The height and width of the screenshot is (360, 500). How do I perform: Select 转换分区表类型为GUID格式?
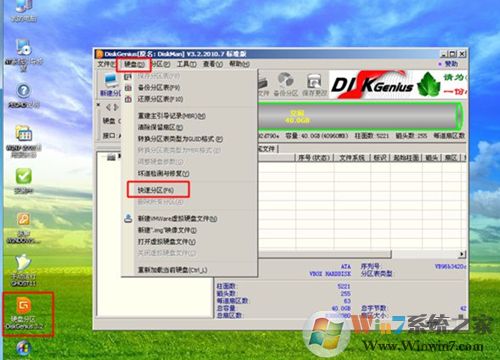click(x=180, y=139)
